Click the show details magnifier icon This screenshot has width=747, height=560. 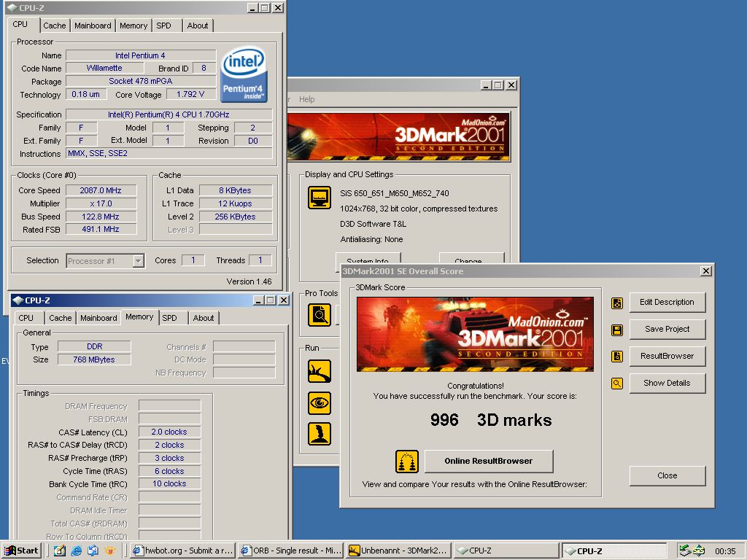point(617,384)
